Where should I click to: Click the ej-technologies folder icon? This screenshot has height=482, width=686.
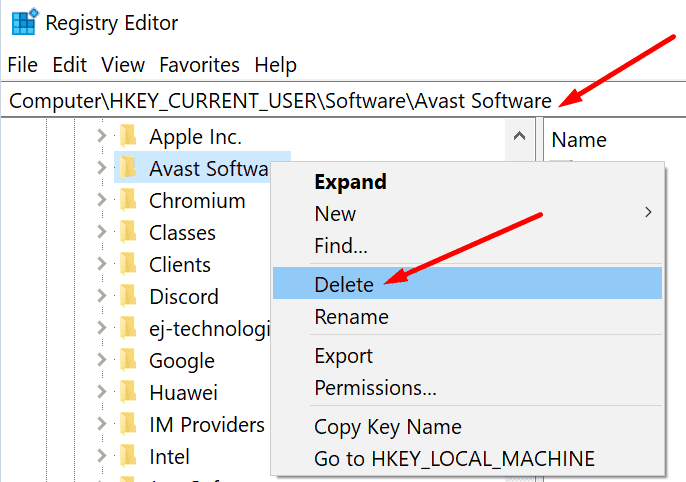tap(129, 328)
